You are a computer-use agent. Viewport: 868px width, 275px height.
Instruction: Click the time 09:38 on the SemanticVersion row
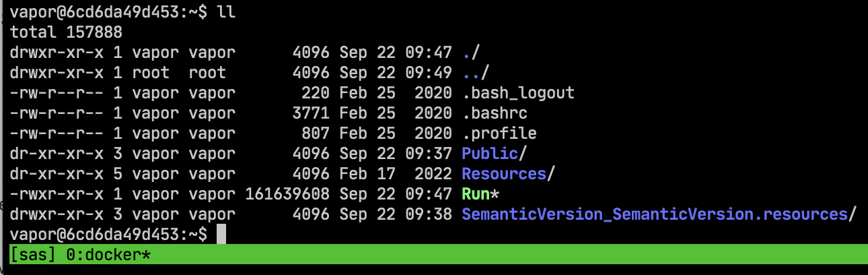pos(429,214)
